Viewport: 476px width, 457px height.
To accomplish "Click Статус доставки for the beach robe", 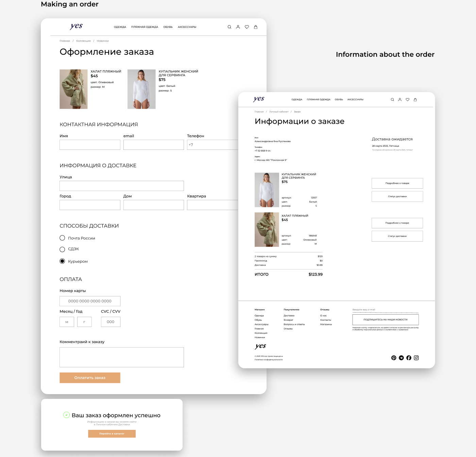I will pos(397,236).
